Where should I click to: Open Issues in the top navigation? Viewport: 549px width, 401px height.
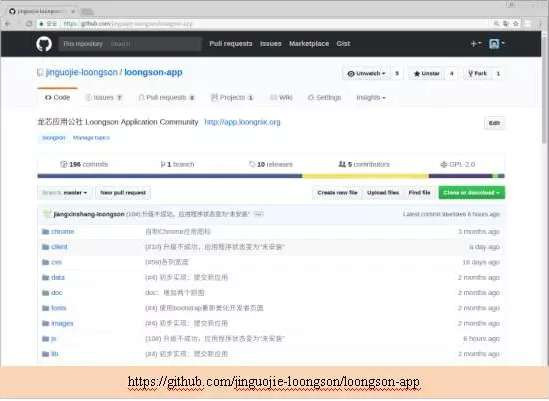pyautogui.click(x=271, y=44)
